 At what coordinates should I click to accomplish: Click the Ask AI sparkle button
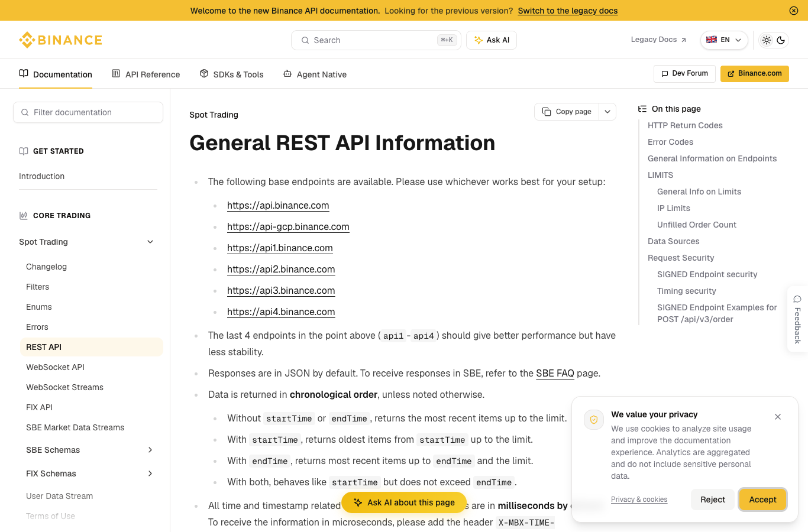pyautogui.click(x=492, y=40)
